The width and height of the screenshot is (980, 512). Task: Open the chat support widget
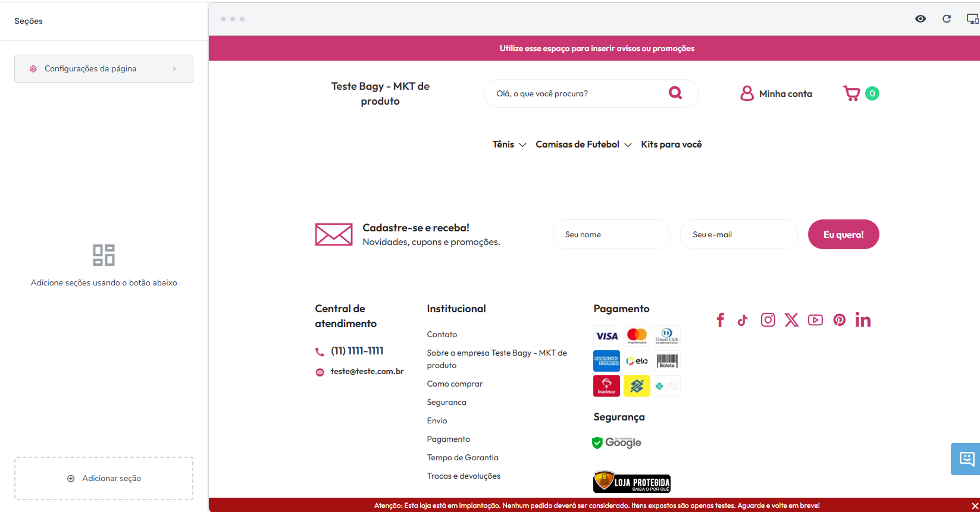coord(966,459)
